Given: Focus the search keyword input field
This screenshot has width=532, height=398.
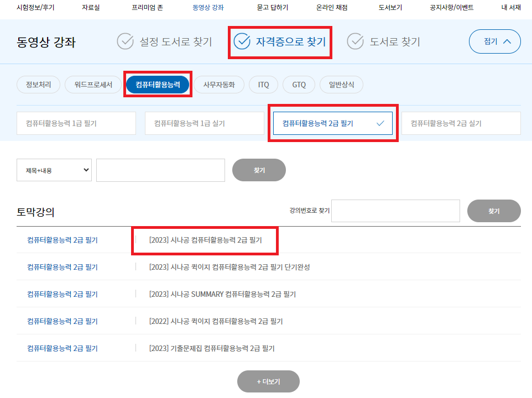Looking at the screenshot, I should pos(160,170).
